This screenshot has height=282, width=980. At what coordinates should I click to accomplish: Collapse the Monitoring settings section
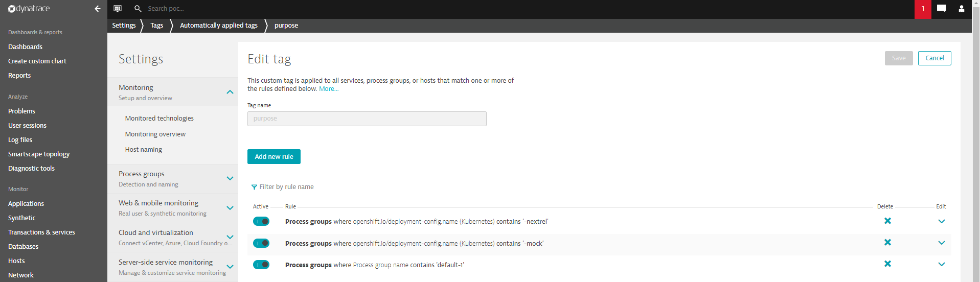[x=173, y=92]
